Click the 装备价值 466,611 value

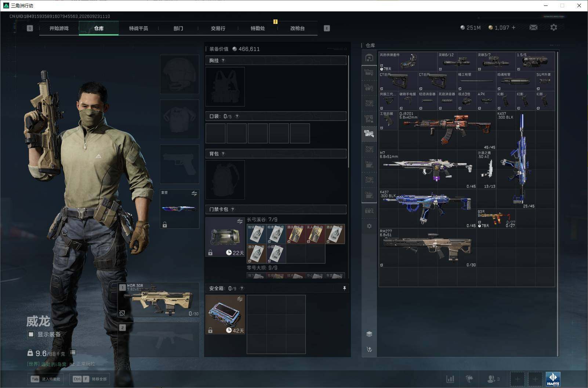click(x=235, y=49)
